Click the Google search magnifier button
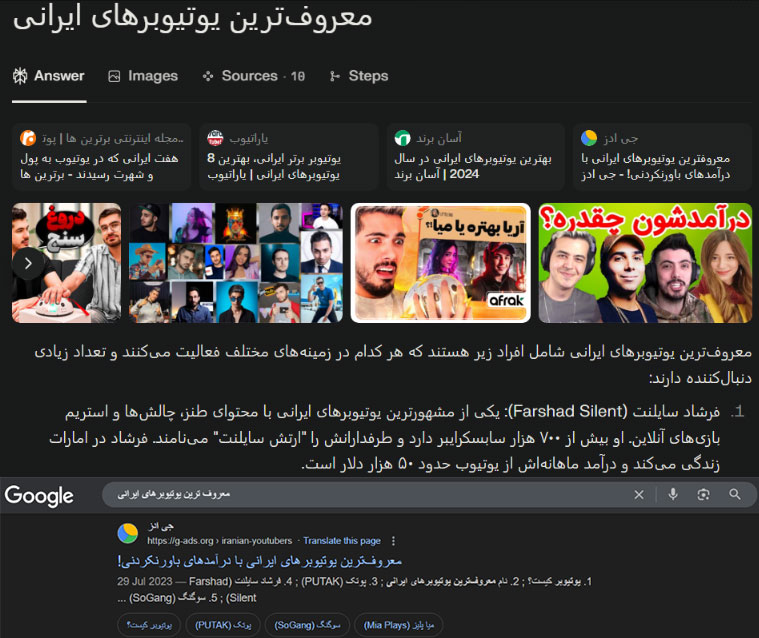Screen dimensions: 759x638 point(735,494)
